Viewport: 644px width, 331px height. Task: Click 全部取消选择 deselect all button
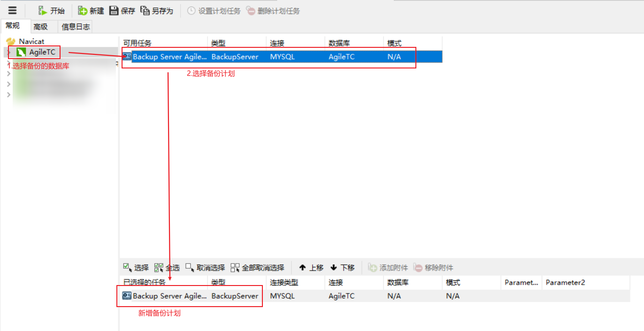[x=257, y=268]
